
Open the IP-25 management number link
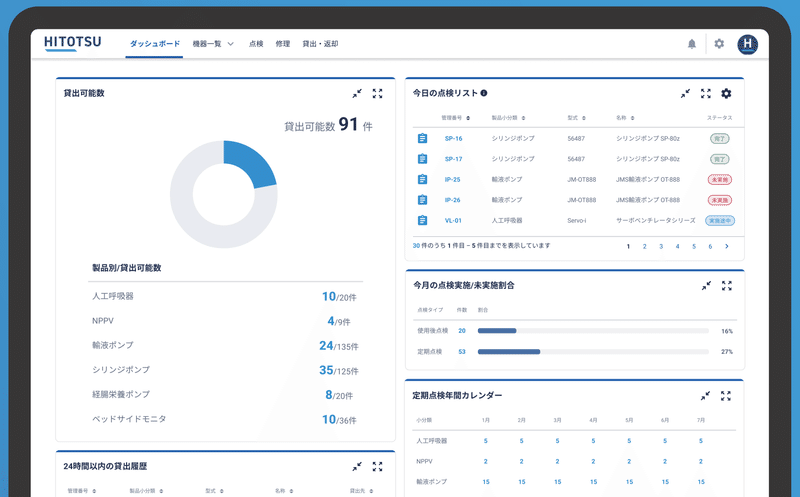pos(452,179)
